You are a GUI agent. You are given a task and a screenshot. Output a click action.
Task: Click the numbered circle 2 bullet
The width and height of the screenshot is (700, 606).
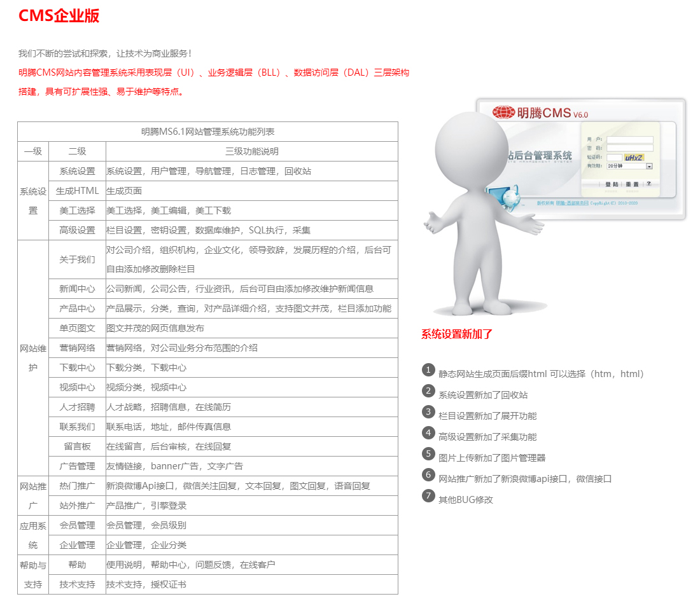point(428,391)
